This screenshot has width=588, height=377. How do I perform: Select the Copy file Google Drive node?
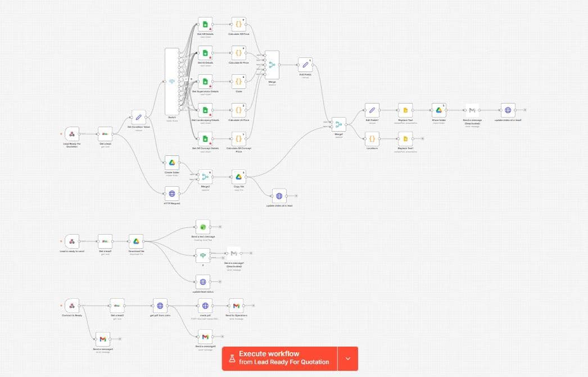(238, 177)
